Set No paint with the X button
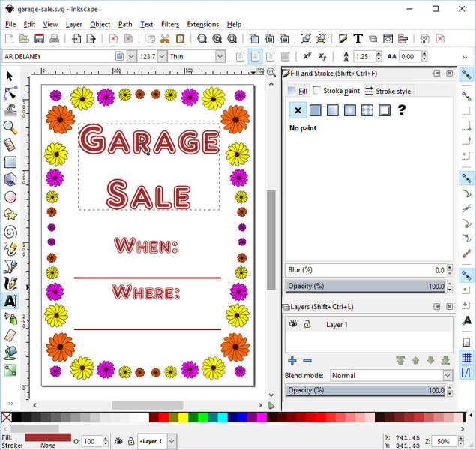This screenshot has height=450, width=476. click(298, 110)
